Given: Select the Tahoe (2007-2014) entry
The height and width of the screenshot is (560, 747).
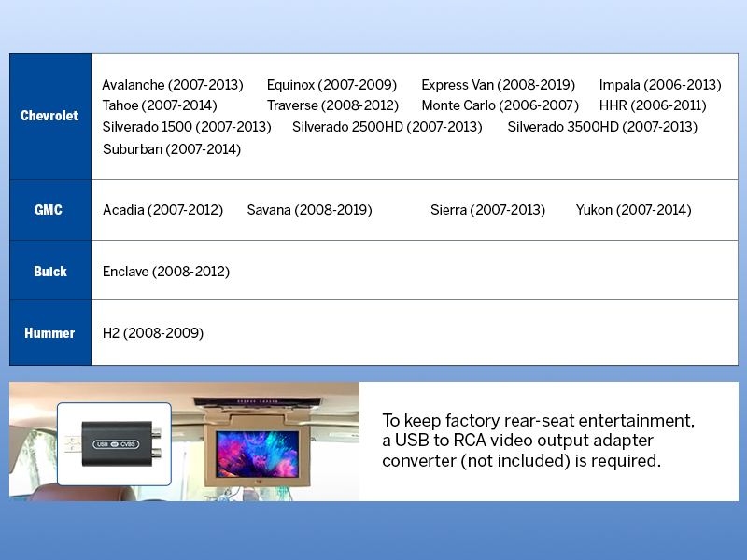Looking at the screenshot, I should 160,105.
